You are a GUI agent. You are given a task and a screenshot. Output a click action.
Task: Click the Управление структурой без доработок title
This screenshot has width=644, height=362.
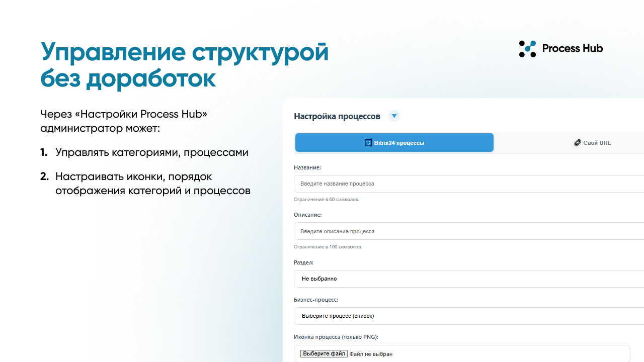point(185,65)
